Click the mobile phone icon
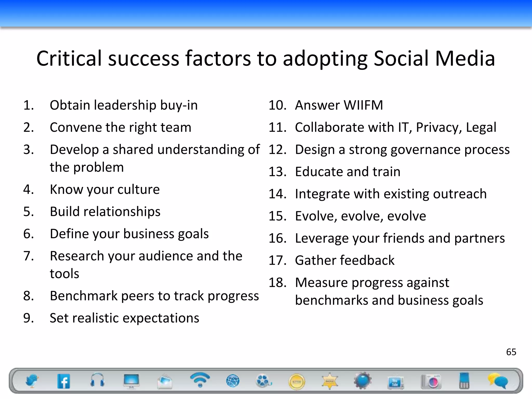532x399 pixels. (464, 381)
